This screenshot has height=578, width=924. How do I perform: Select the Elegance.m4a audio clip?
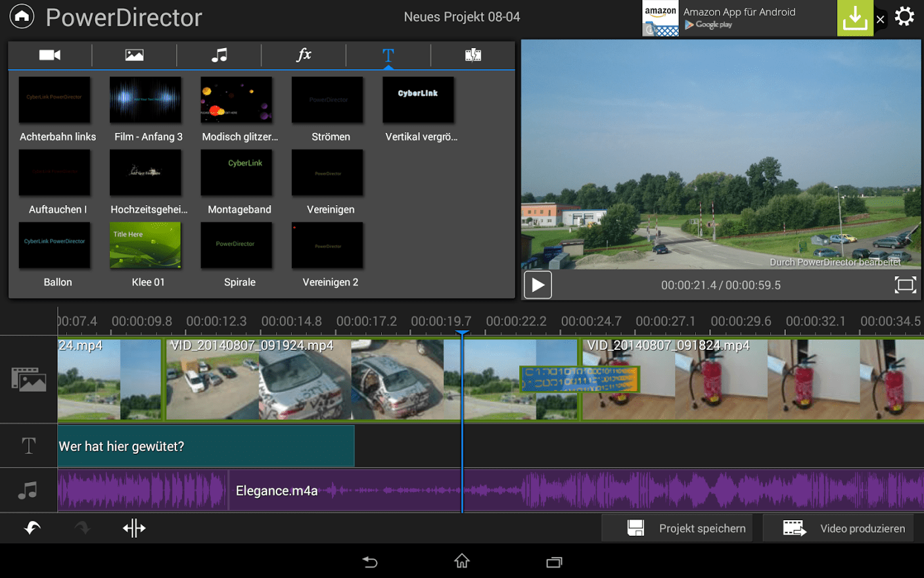576,491
